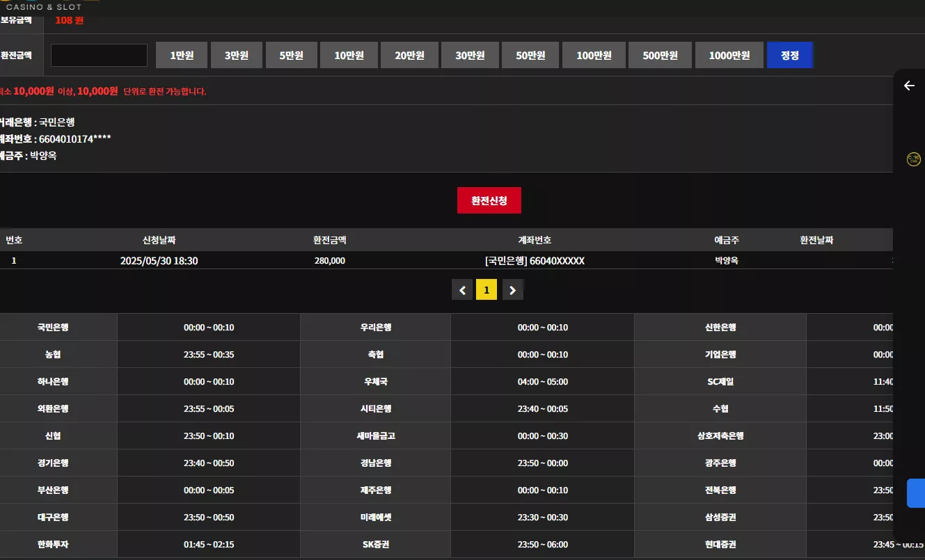
Task: Click the 108 원 balance value
Action: click(69, 19)
